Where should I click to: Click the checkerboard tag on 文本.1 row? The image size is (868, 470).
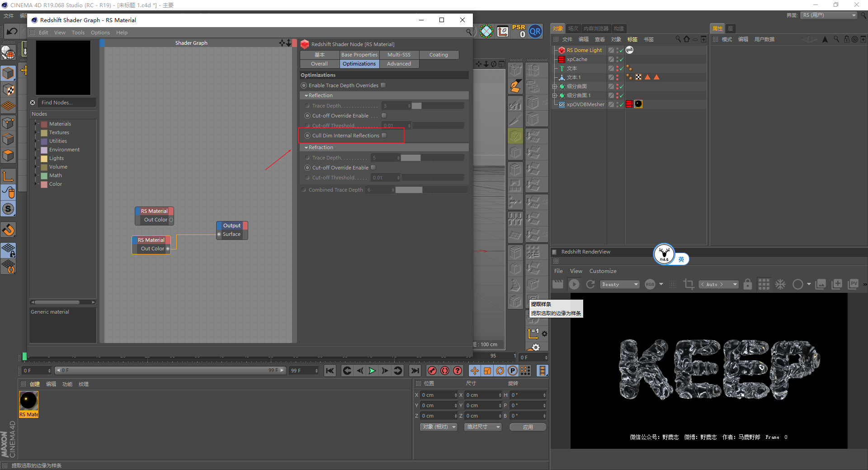point(638,77)
